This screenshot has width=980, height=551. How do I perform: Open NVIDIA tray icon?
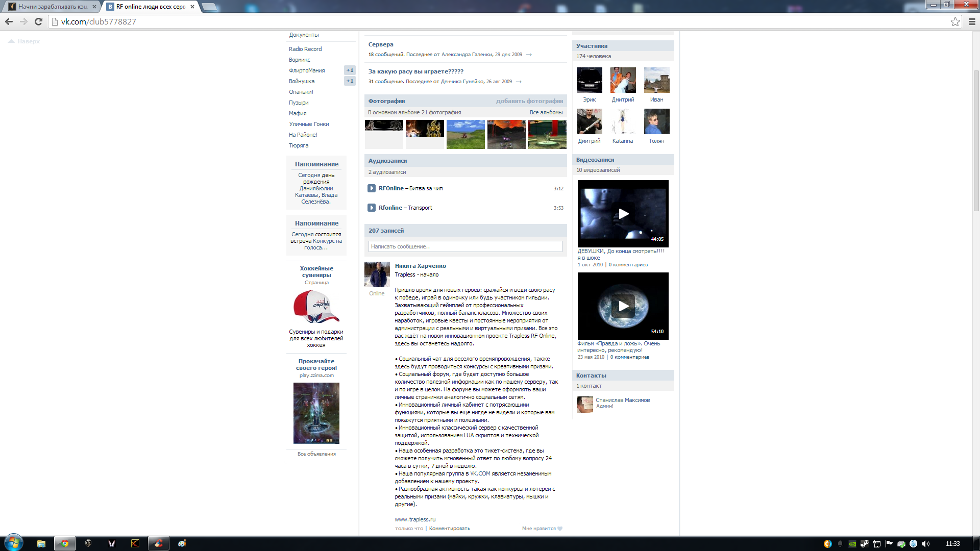tap(852, 544)
